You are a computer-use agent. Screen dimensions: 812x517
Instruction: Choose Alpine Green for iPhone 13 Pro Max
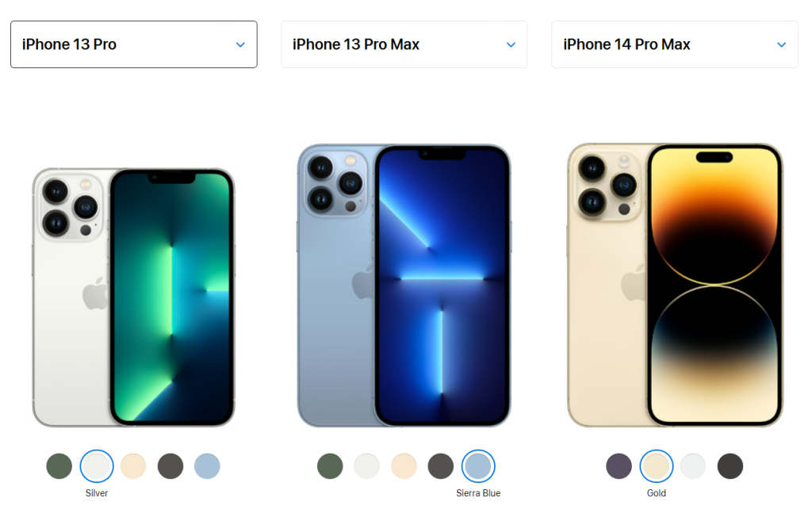coord(330,466)
